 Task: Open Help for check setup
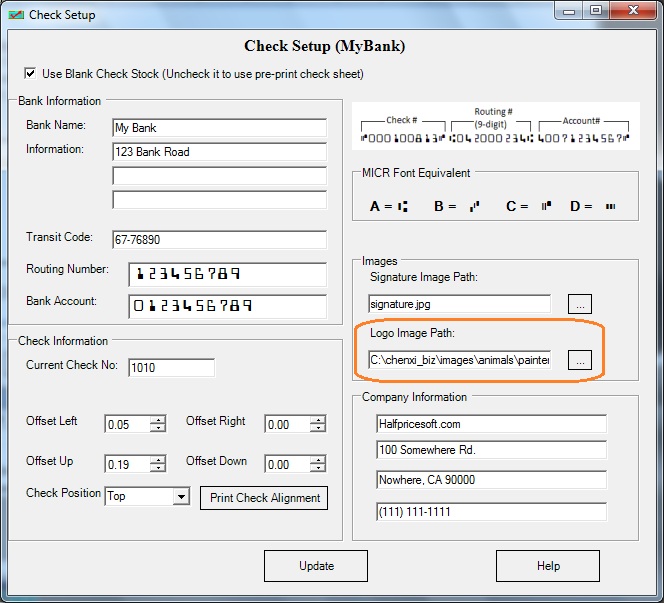click(548, 566)
